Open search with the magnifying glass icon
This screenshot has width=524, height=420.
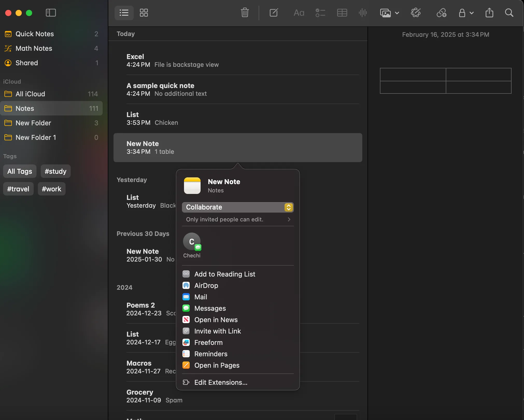click(509, 13)
